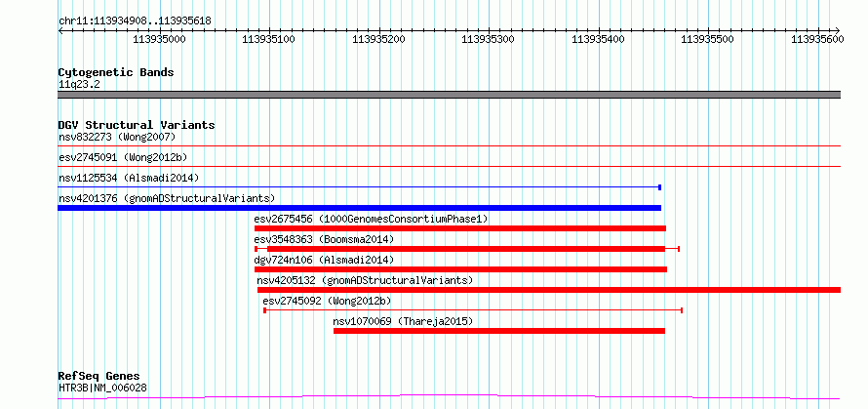This screenshot has width=868, height=409.
Task: Click ruler position label 113935500
Action: pos(707,39)
